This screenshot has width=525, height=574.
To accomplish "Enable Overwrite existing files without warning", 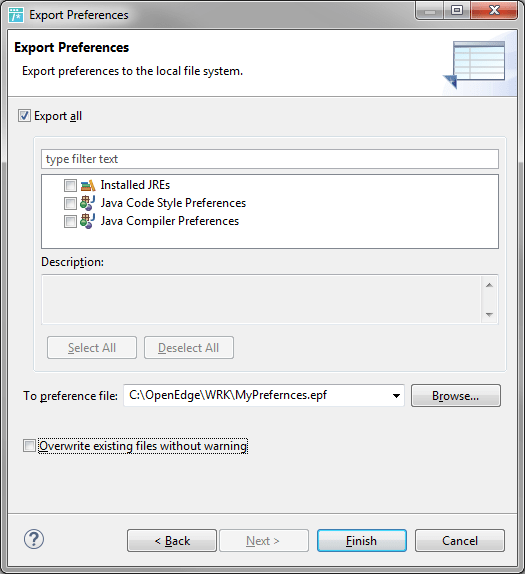I will click(x=29, y=446).
